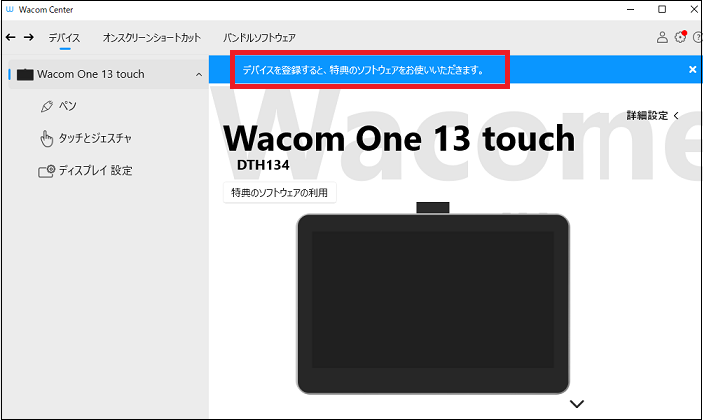
Task: Click the Wacom One 13 touch heading
Action: [x=399, y=139]
